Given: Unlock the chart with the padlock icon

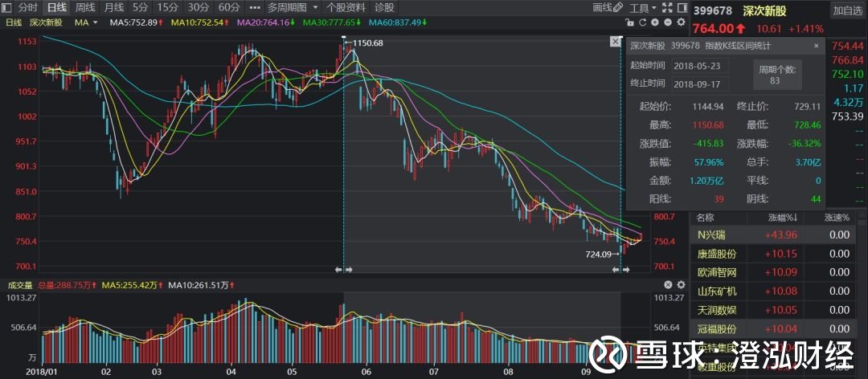Looking at the screenshot, I should click(x=629, y=22).
